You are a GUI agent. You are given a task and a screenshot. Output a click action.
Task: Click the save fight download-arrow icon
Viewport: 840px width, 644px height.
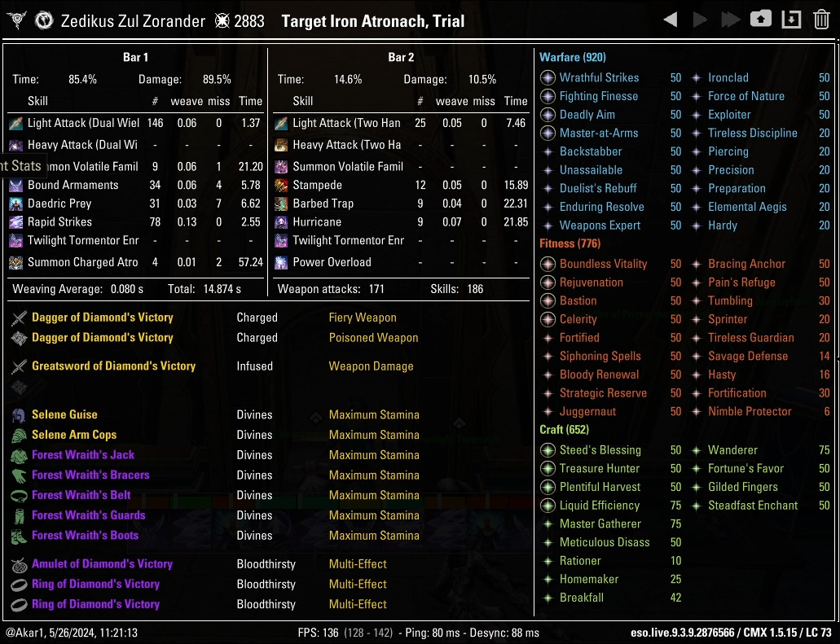(791, 20)
